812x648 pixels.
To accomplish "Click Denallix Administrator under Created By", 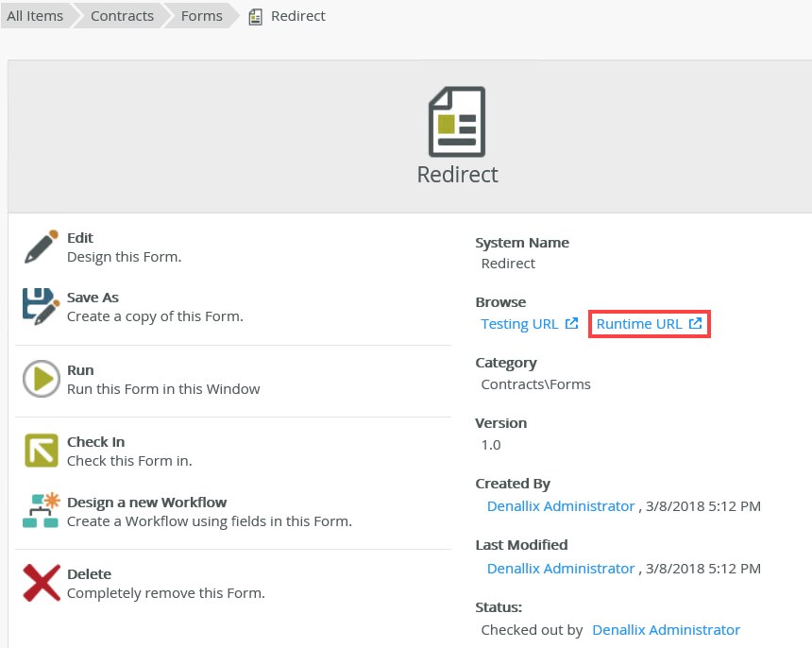I will click(561, 506).
